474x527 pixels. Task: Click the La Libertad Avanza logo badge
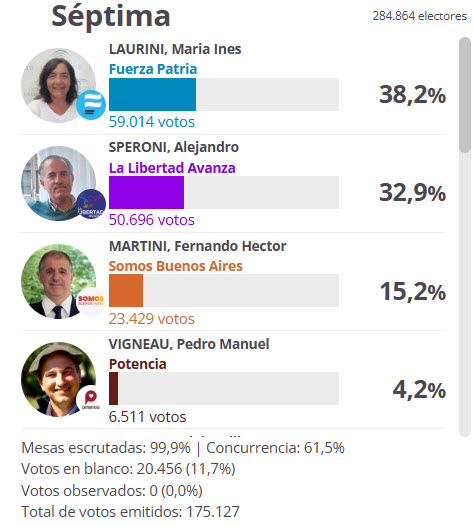click(x=91, y=204)
